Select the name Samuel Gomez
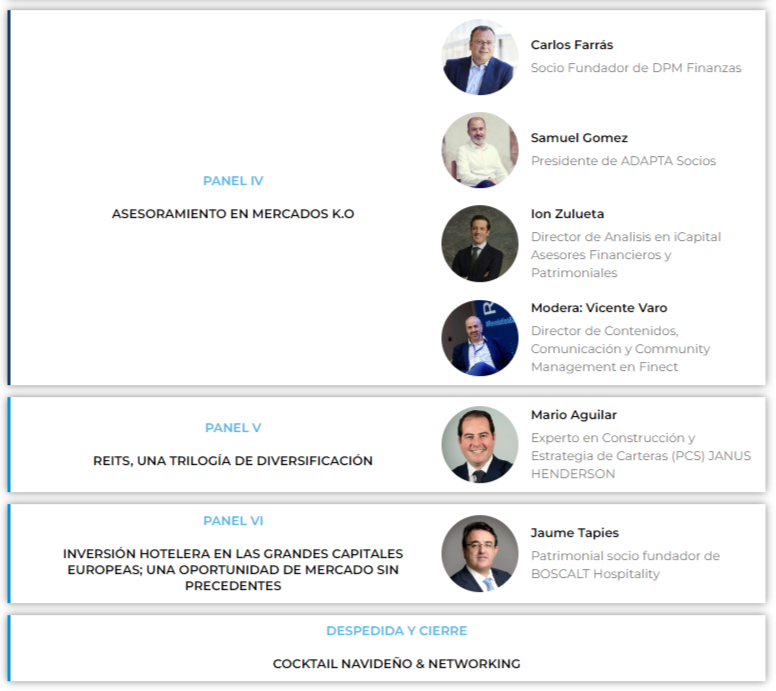This screenshot has height=691, width=776. [579, 138]
